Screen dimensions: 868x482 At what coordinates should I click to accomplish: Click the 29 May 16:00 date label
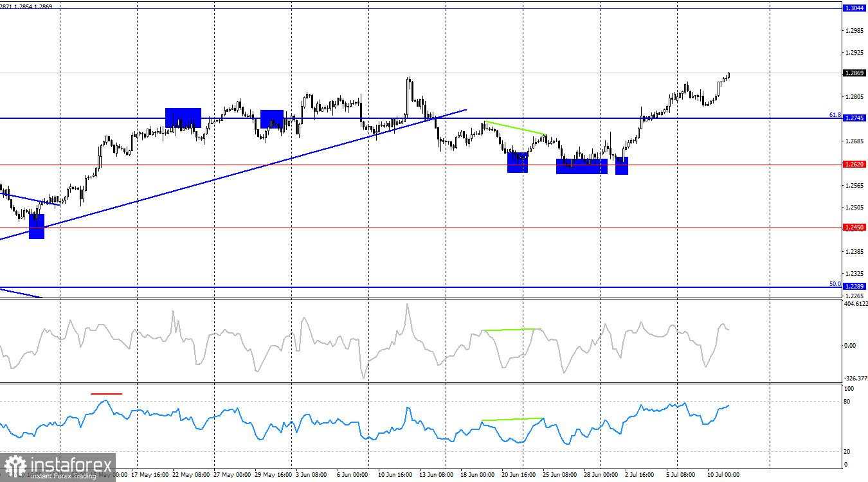[x=273, y=475]
